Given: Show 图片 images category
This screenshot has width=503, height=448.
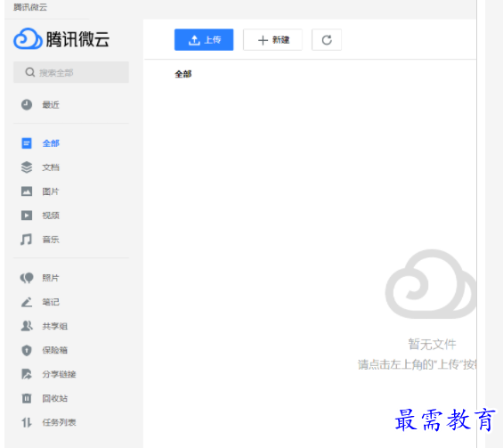Looking at the screenshot, I should [x=51, y=191].
